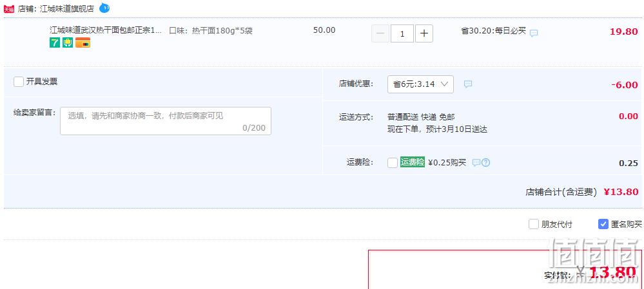Click the insurance price 0.25 on the right
This screenshot has height=289, width=644.
click(x=629, y=163)
